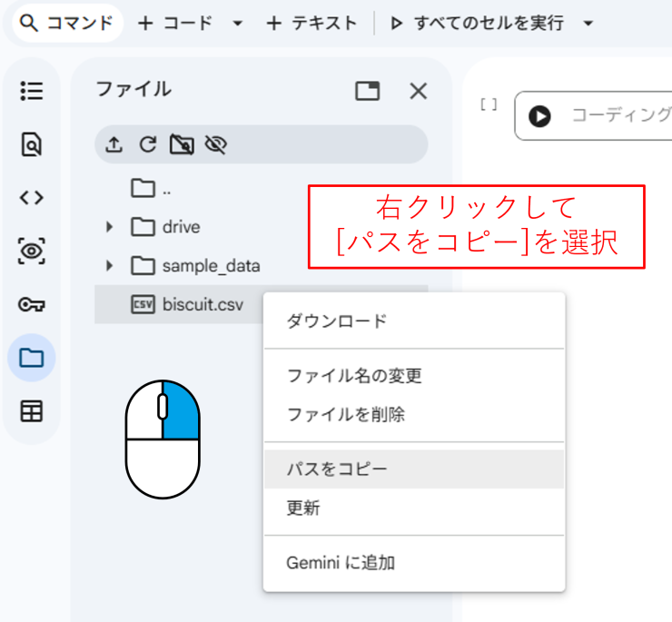Open dropdown arrow next to コード

pyautogui.click(x=238, y=24)
